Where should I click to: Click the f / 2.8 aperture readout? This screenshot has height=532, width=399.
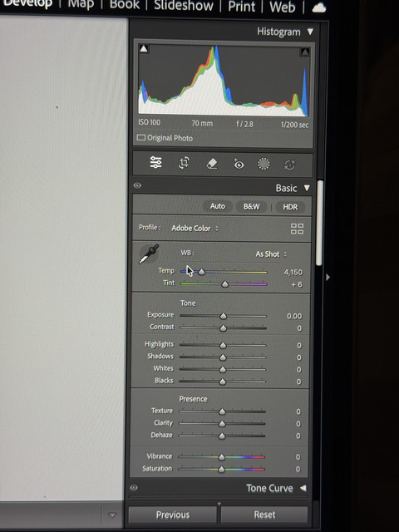coord(244,124)
